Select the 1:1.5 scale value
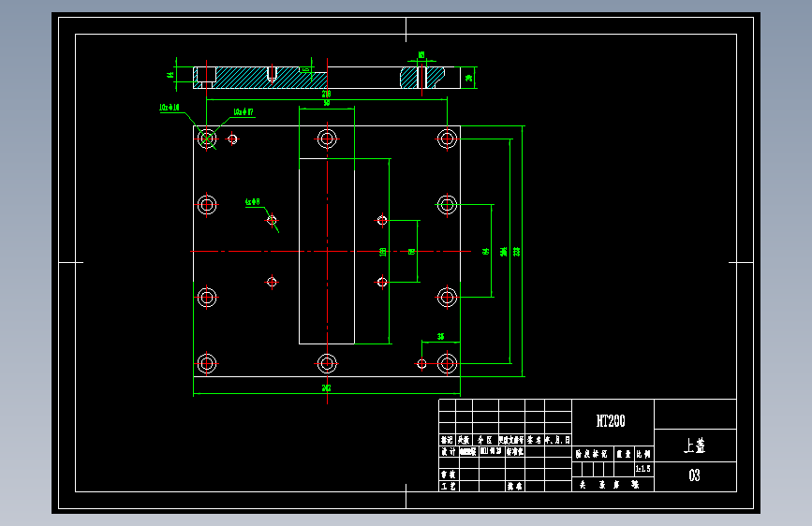The image size is (812, 526). (642, 469)
